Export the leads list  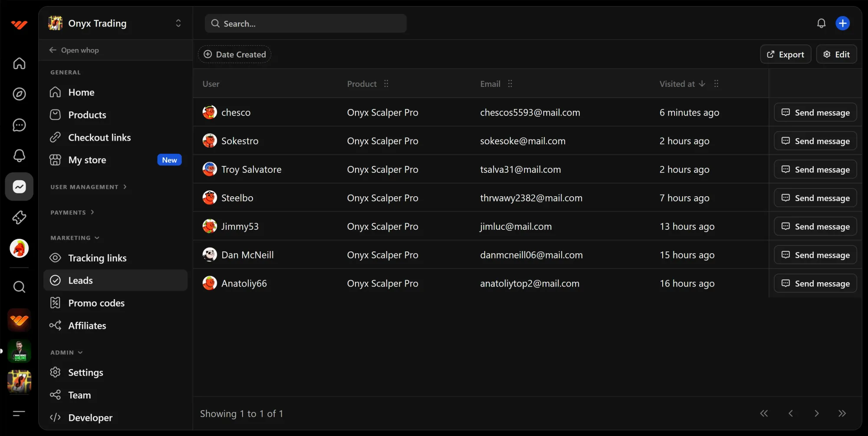(785, 54)
